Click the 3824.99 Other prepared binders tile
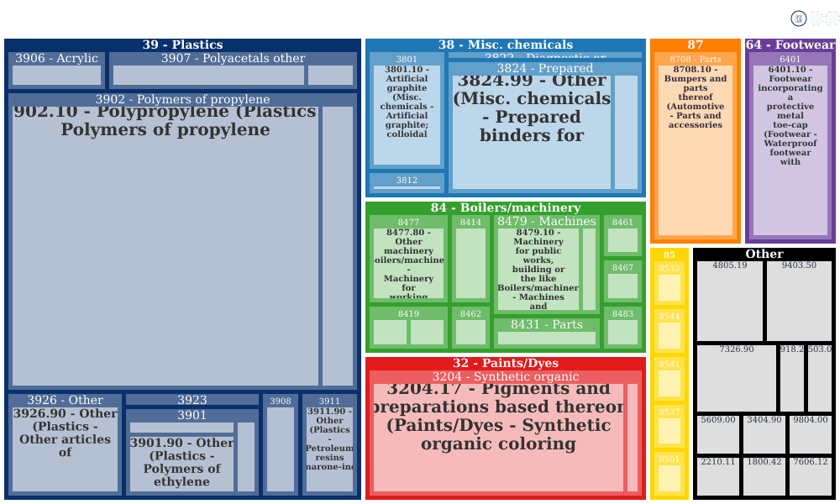Viewport: 840px width, 504px height. point(532,132)
